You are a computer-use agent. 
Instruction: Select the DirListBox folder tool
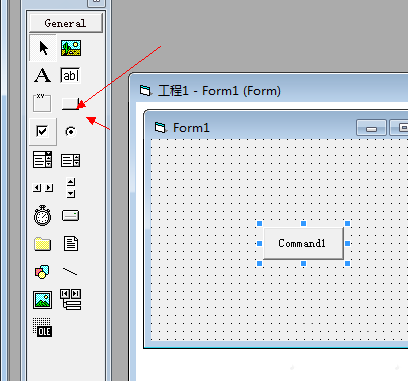tap(42, 244)
